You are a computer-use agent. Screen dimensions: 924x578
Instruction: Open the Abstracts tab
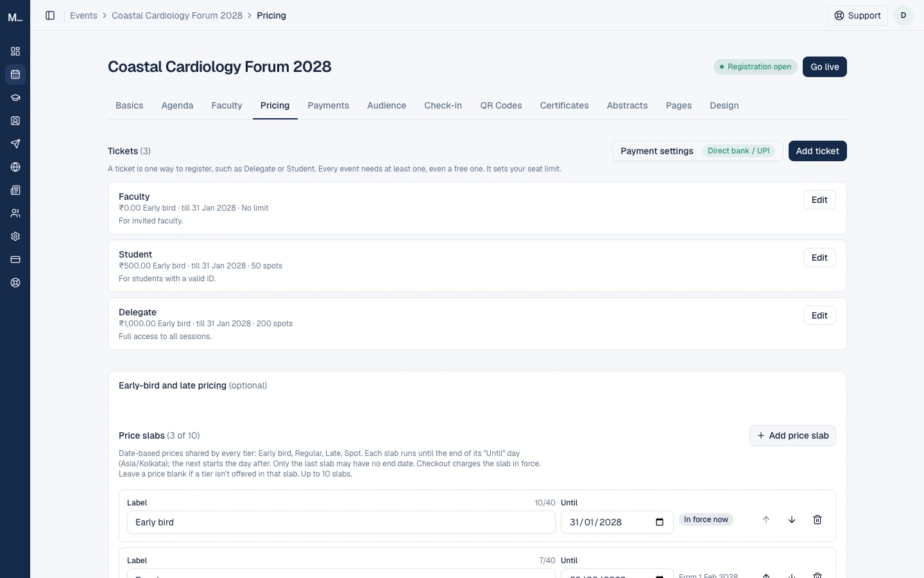(x=628, y=105)
